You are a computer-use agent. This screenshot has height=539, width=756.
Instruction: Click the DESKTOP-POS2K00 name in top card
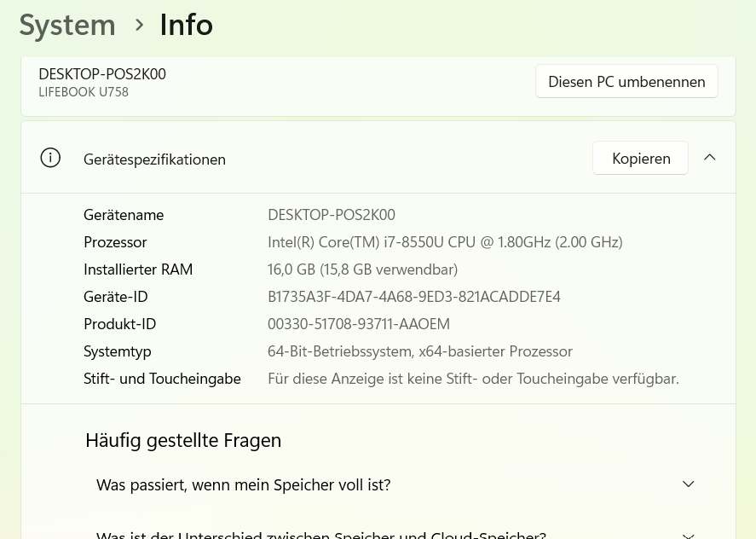(102, 74)
